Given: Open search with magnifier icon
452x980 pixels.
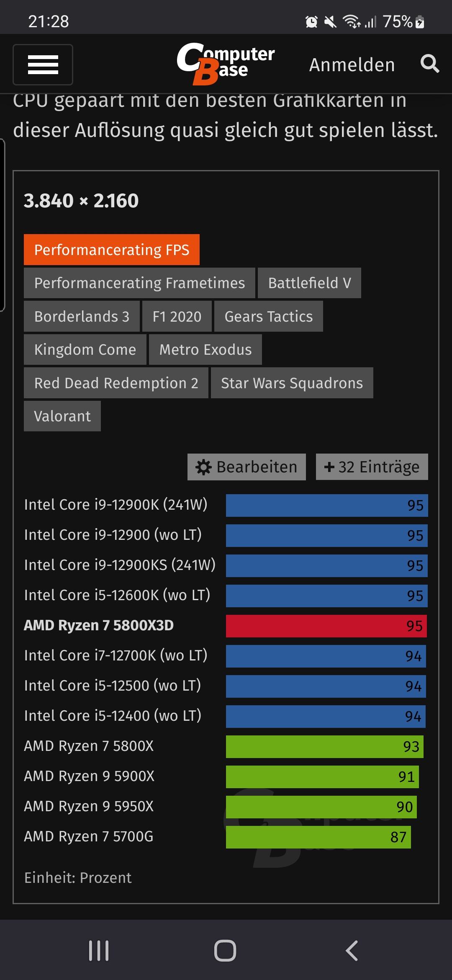Looking at the screenshot, I should tap(430, 64).
